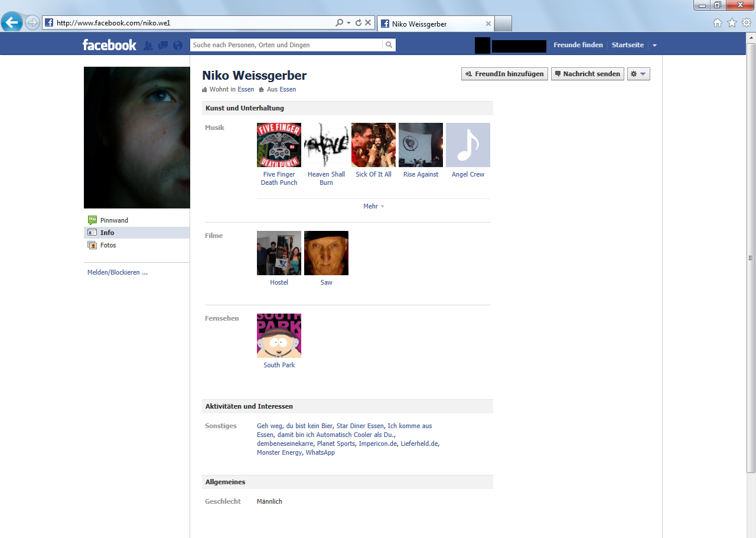The image size is (756, 538).
Task: Click browser back arrow button
Action: (12, 23)
